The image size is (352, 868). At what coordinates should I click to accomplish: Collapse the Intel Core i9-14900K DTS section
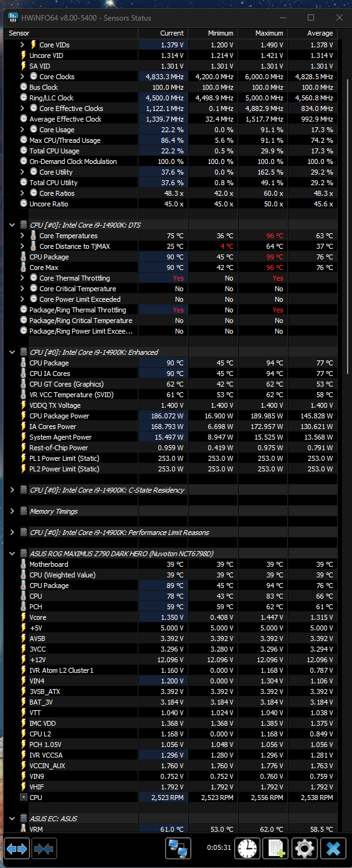coord(12,225)
